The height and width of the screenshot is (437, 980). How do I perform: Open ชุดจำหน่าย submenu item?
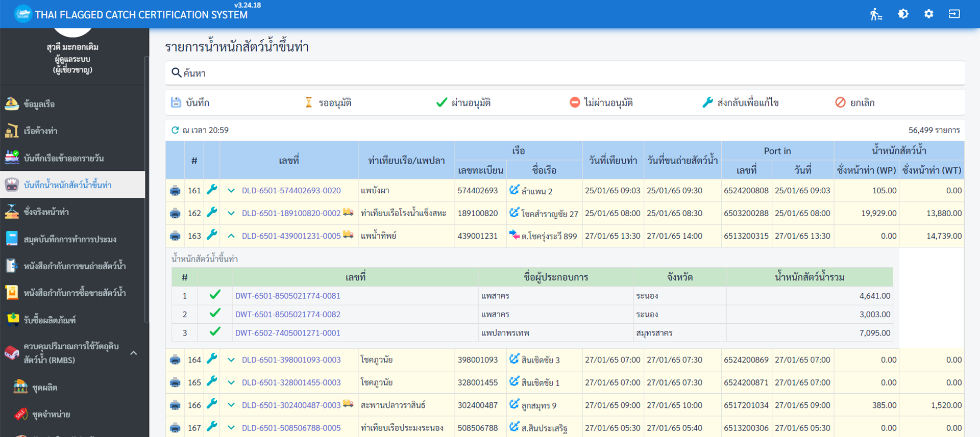click(72, 415)
